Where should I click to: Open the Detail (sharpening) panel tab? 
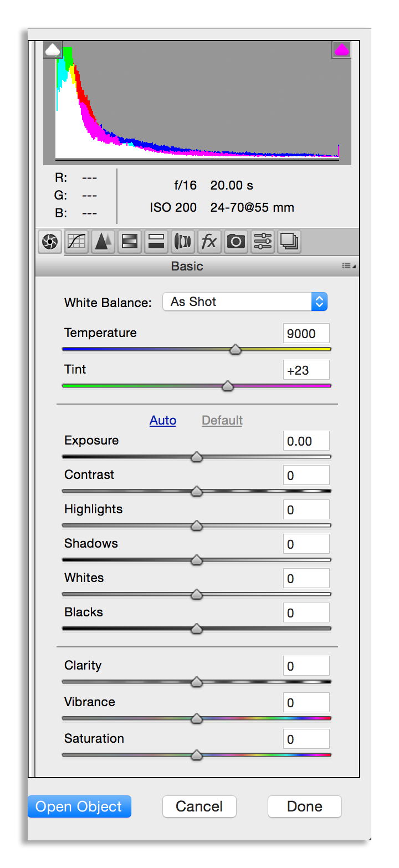(103, 241)
